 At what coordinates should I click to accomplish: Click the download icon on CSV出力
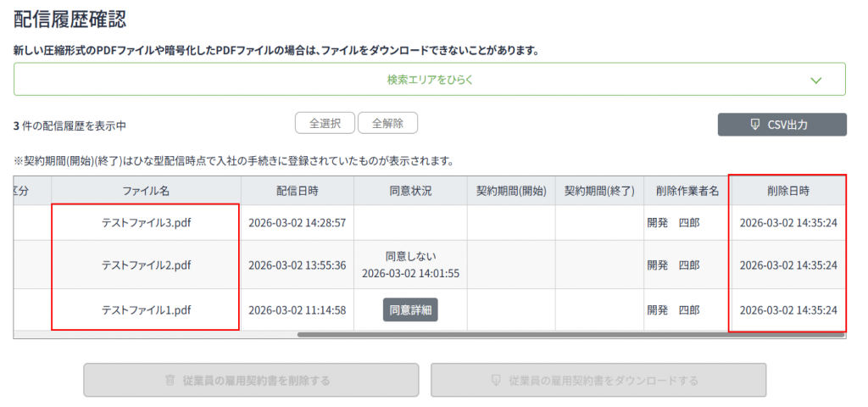(x=754, y=125)
